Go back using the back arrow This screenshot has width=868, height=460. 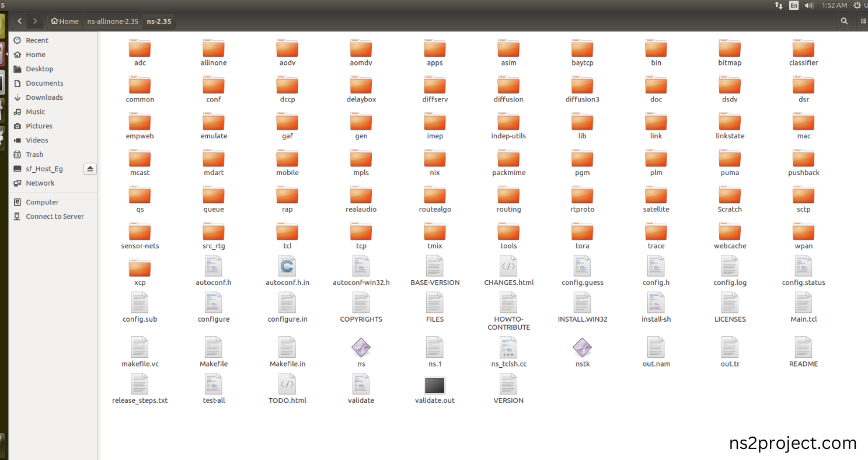pyautogui.click(x=20, y=21)
